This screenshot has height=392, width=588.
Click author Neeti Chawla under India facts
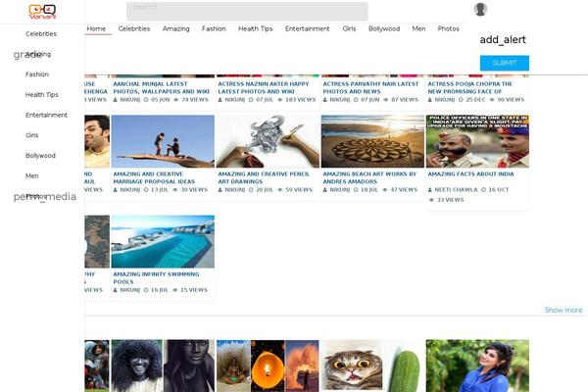[458, 189]
